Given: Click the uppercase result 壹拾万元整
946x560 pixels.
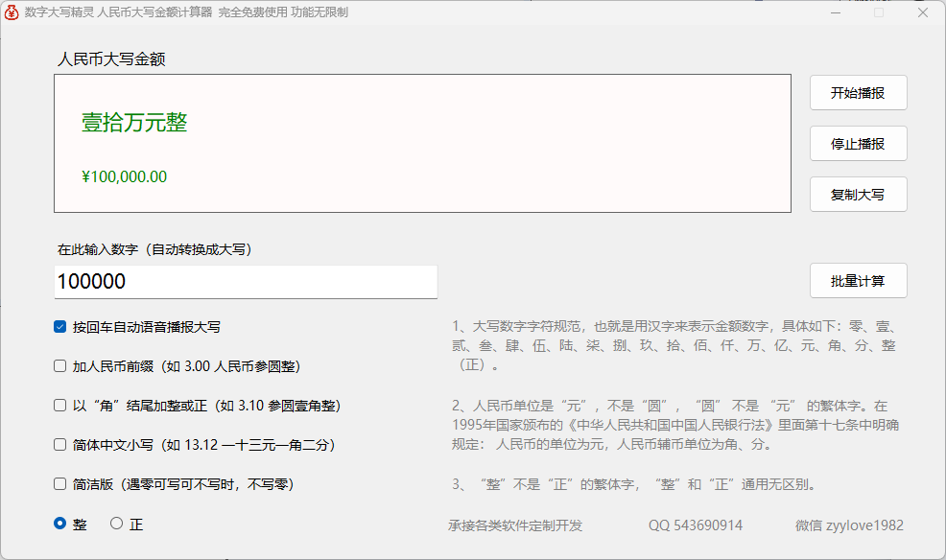Looking at the screenshot, I should [134, 123].
